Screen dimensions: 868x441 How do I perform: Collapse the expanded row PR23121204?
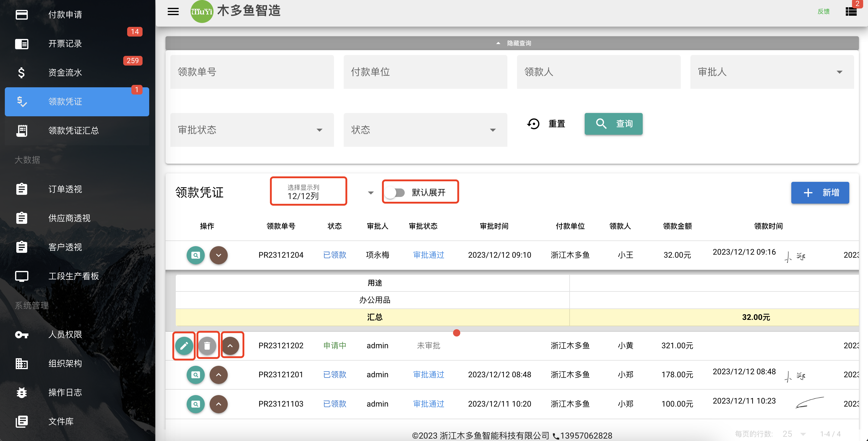(219, 255)
